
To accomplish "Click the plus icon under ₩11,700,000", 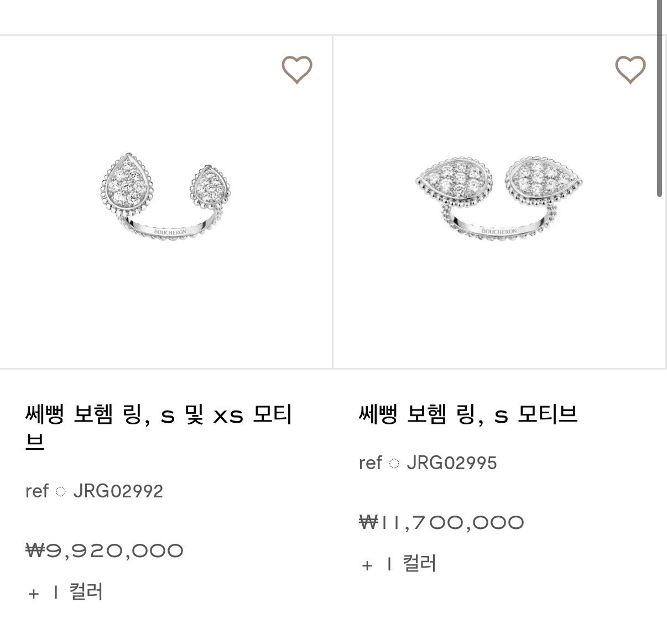I will [x=367, y=565].
